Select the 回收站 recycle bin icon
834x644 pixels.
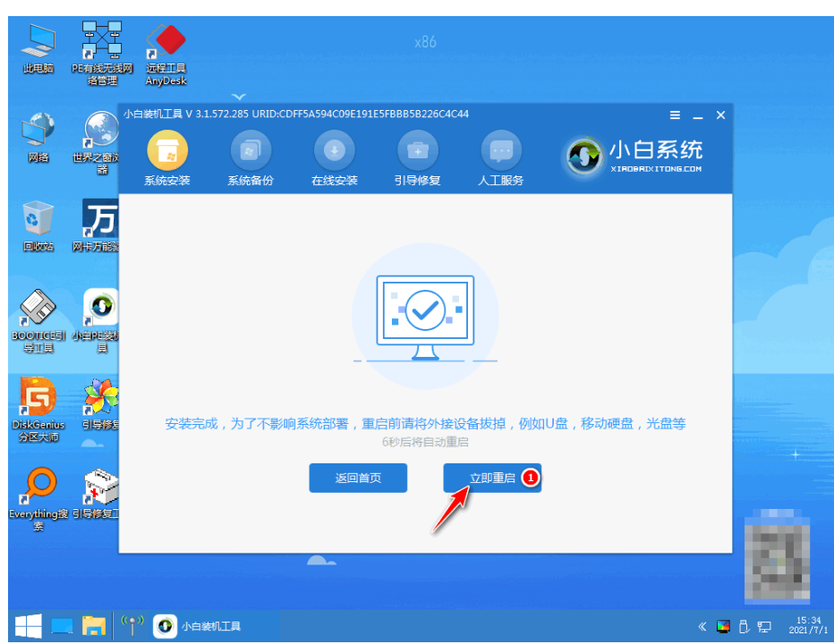coord(38,225)
